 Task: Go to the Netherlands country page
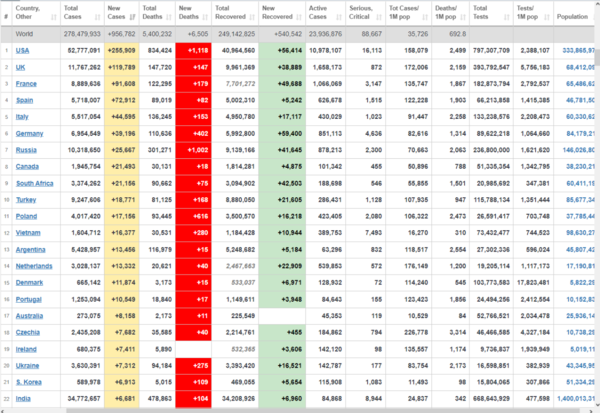34,265
